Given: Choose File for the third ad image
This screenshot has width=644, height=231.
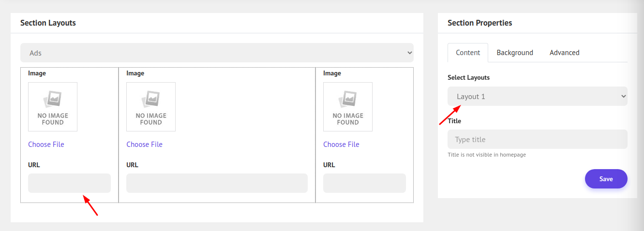Looking at the screenshot, I should pyautogui.click(x=341, y=144).
